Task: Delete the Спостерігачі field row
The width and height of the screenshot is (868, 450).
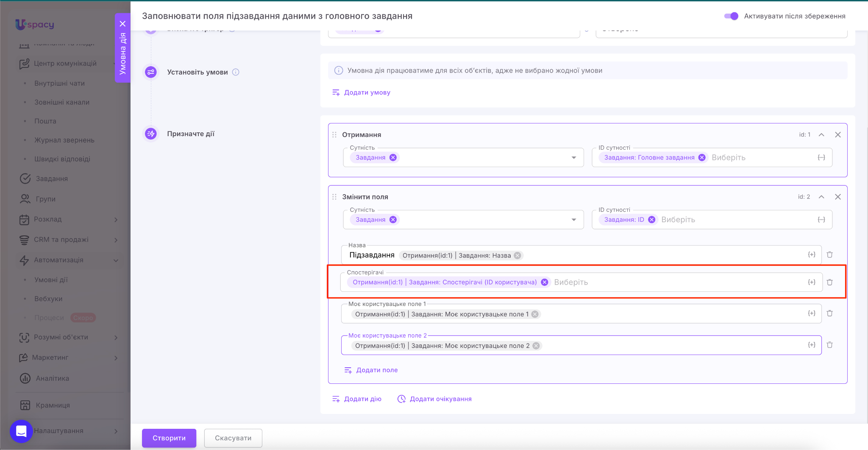Action: [829, 282]
